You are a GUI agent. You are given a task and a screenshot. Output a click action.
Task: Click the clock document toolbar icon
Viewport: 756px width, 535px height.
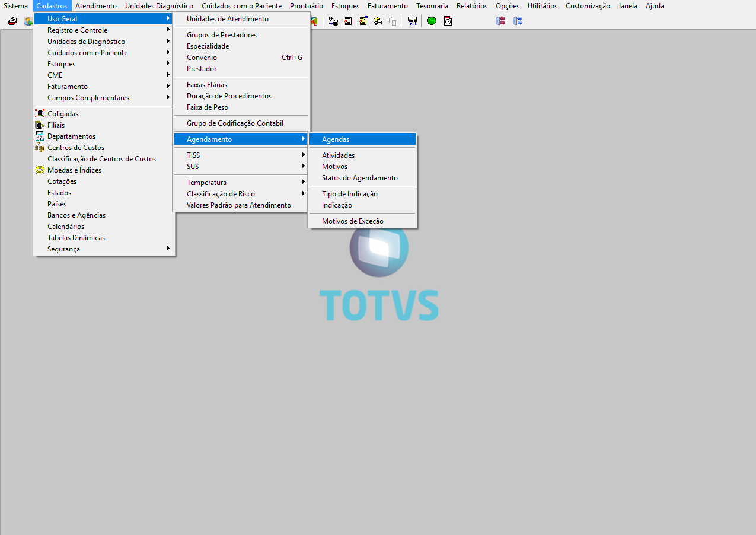pyautogui.click(x=448, y=21)
